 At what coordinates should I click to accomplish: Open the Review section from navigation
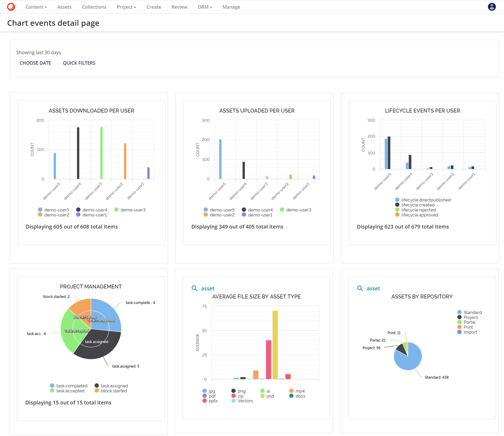point(179,7)
